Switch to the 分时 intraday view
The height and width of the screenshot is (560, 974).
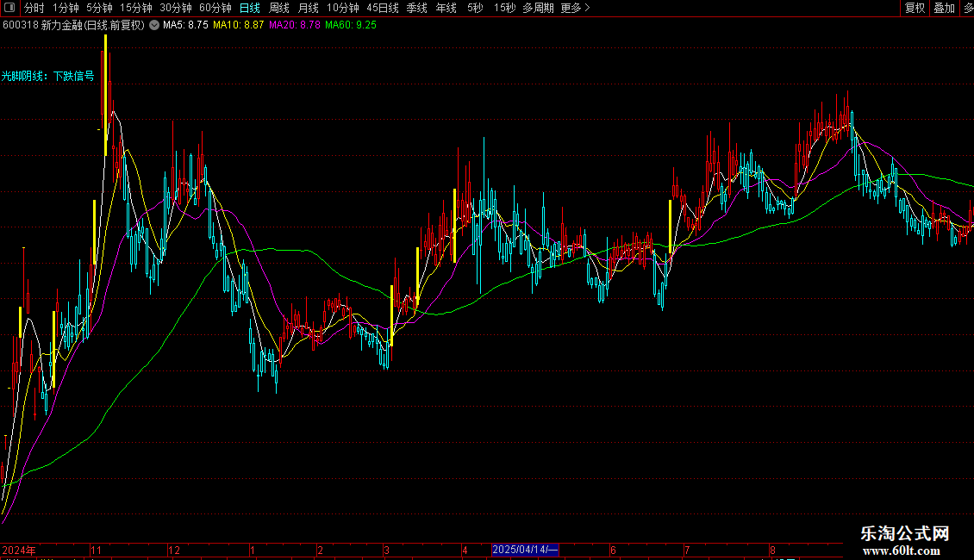pyautogui.click(x=34, y=8)
